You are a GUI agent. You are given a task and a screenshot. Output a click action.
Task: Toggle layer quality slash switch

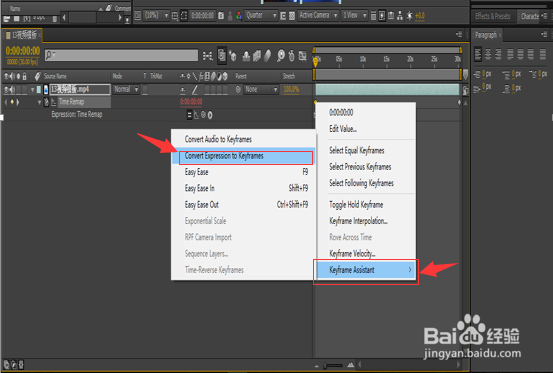[x=195, y=90]
